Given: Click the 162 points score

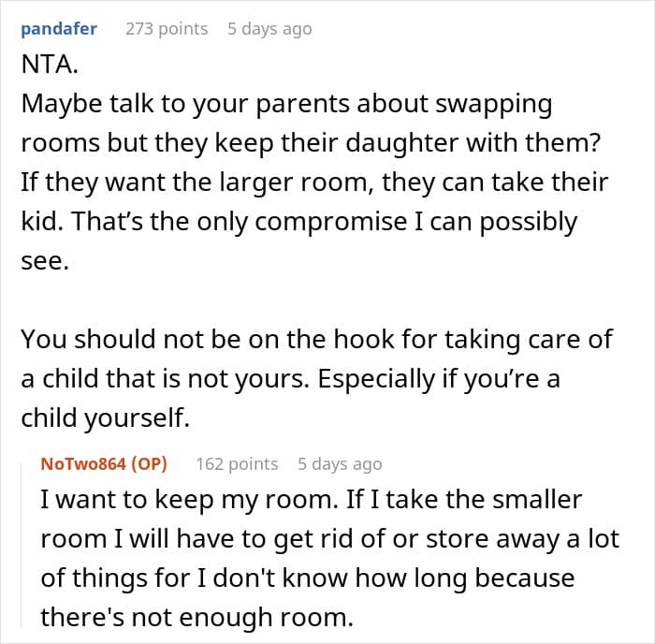Looking at the screenshot, I should [237, 463].
